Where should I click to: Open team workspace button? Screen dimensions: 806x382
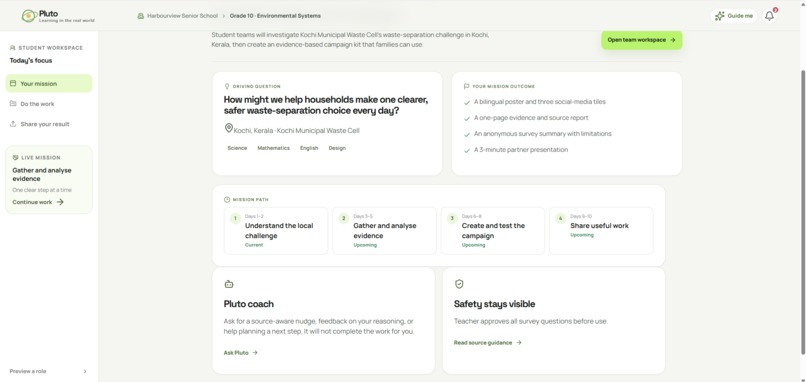[642, 40]
